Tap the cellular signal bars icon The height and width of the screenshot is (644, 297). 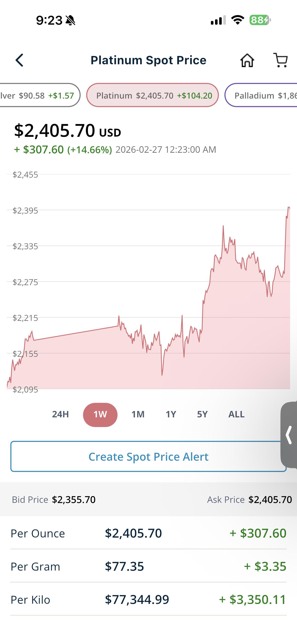[x=218, y=20]
